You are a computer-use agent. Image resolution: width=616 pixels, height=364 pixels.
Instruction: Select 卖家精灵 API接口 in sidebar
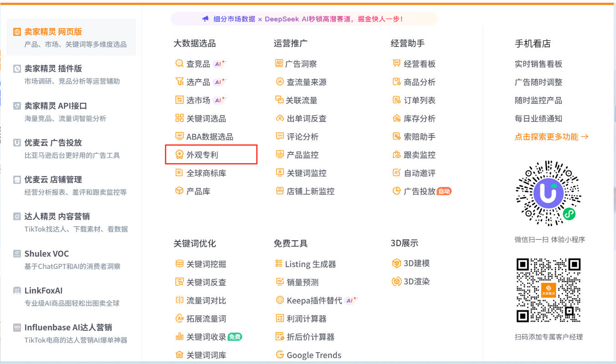[x=71, y=111]
